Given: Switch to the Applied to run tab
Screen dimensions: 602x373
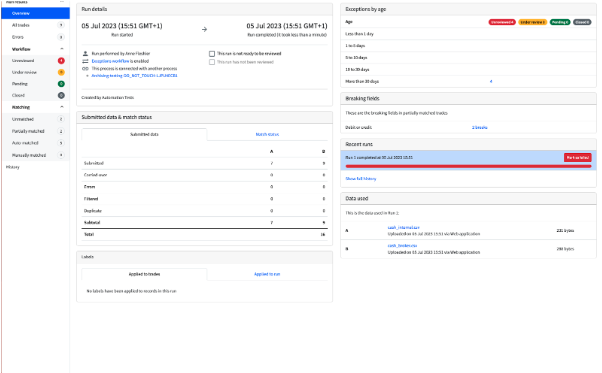Looking at the screenshot, I should pos(267,274).
